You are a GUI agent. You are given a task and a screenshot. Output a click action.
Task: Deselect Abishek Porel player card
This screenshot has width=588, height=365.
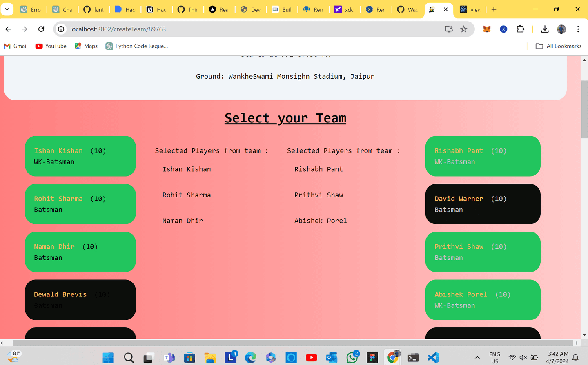click(x=483, y=300)
